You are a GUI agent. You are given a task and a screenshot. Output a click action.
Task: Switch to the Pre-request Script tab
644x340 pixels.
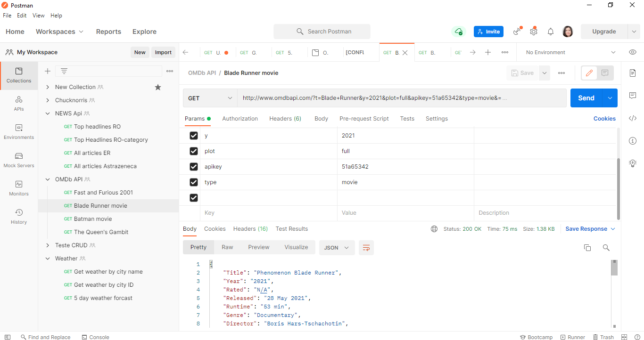(364, 119)
